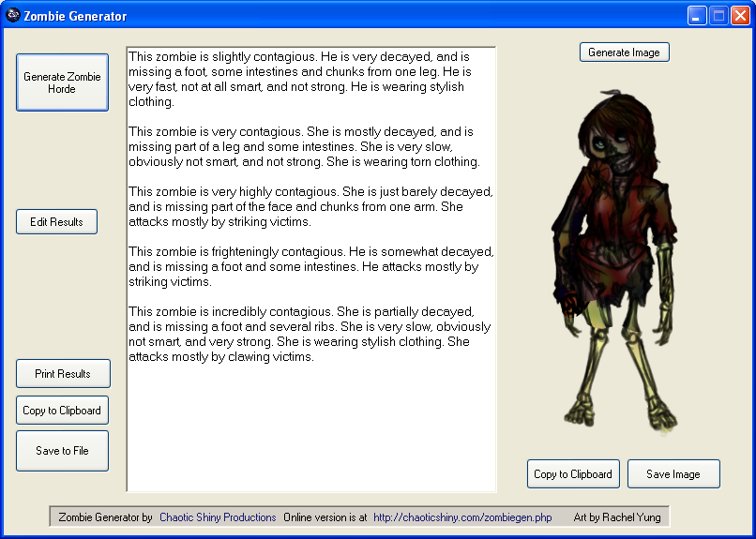The height and width of the screenshot is (539, 756).
Task: Click 'Art by Rachel Yung' credit text
Action: click(x=617, y=517)
